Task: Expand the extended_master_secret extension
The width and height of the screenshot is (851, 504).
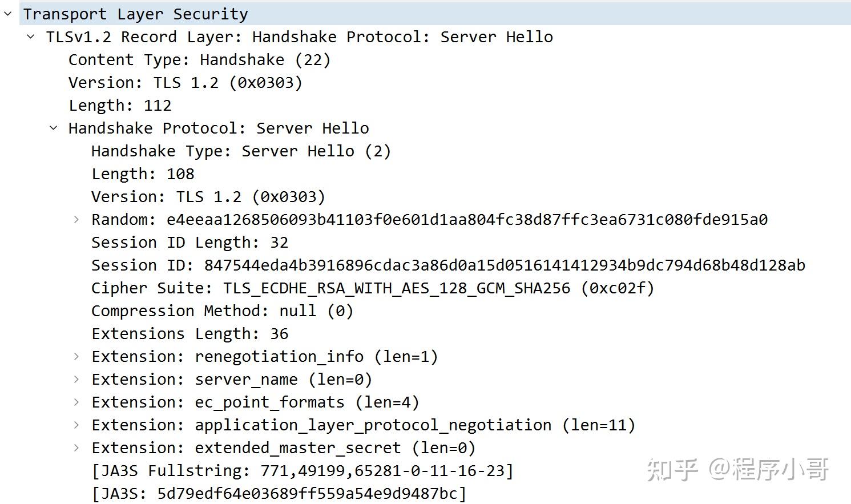Action: (x=76, y=448)
